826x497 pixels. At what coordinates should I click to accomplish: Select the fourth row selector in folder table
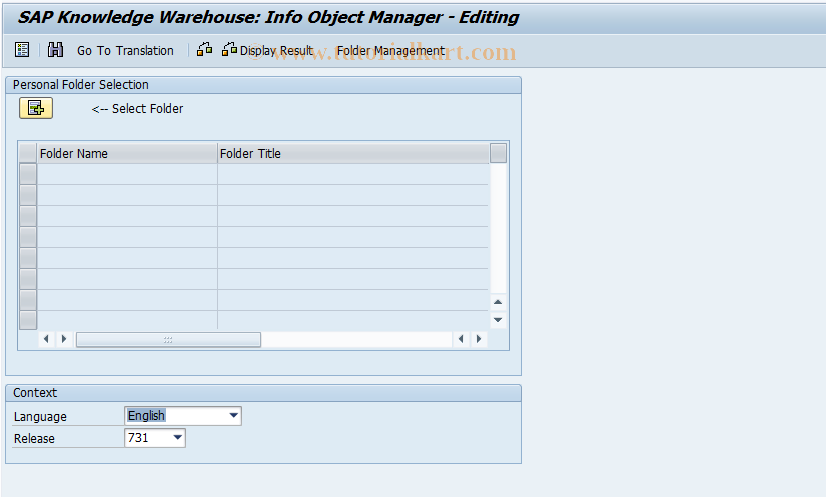click(28, 237)
